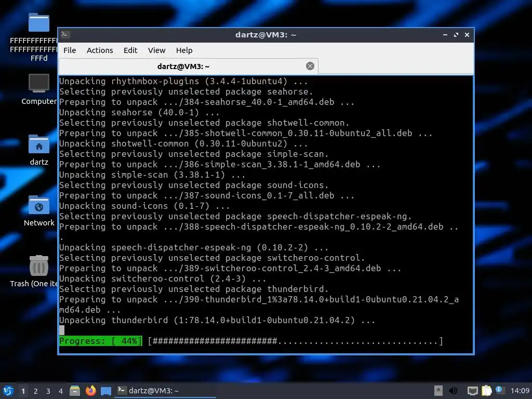
Task: Open the Help menu in the terminal
Action: [184, 50]
